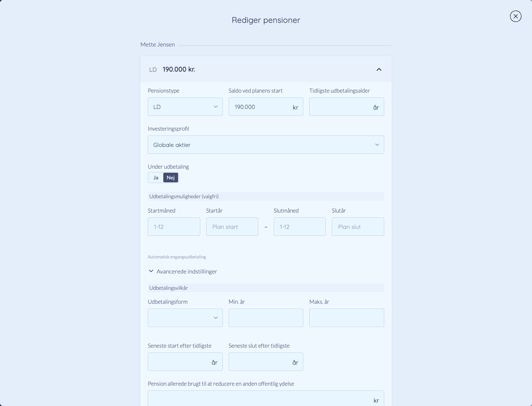The width and height of the screenshot is (532, 406).
Task: Click the Udbetalingsvilkår heading
Action: click(x=168, y=288)
